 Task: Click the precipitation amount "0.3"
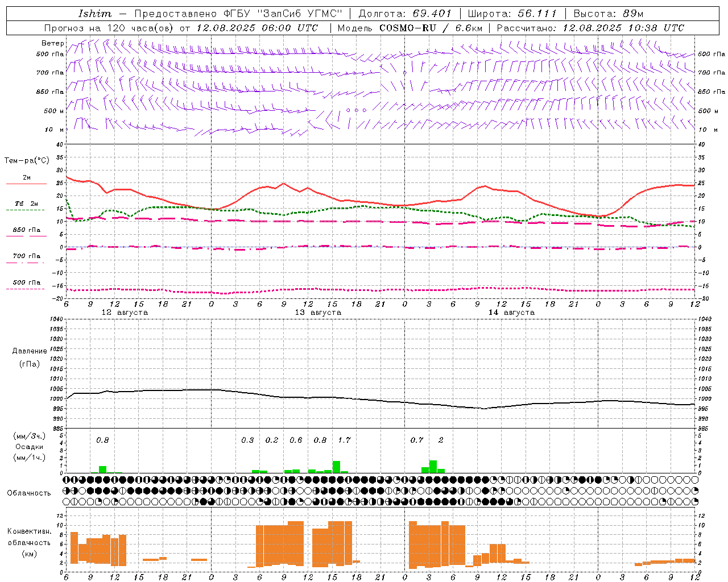247,440
